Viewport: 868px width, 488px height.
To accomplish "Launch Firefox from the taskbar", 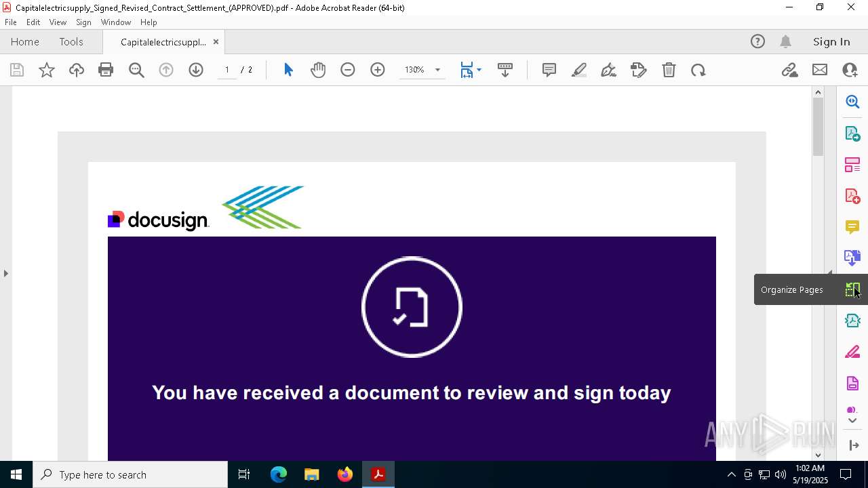I will click(345, 474).
